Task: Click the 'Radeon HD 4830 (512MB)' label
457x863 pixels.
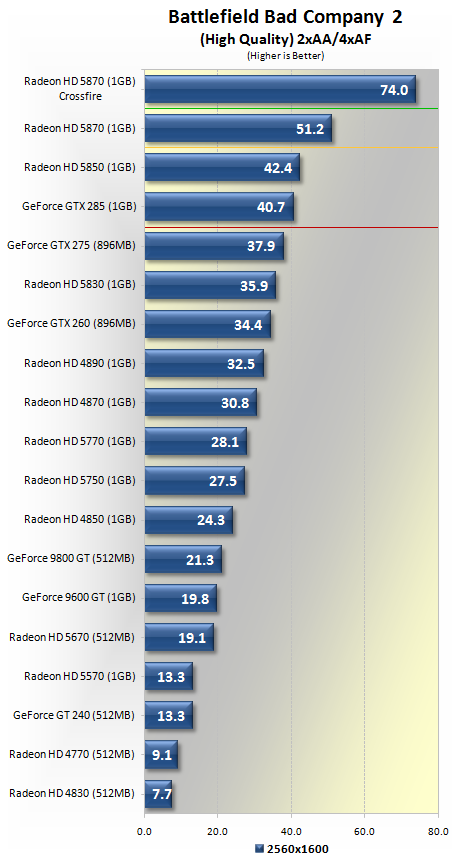Action: point(73,794)
